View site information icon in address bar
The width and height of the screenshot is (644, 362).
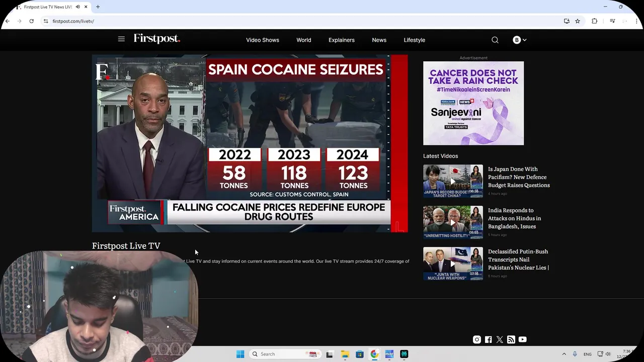tap(46, 21)
